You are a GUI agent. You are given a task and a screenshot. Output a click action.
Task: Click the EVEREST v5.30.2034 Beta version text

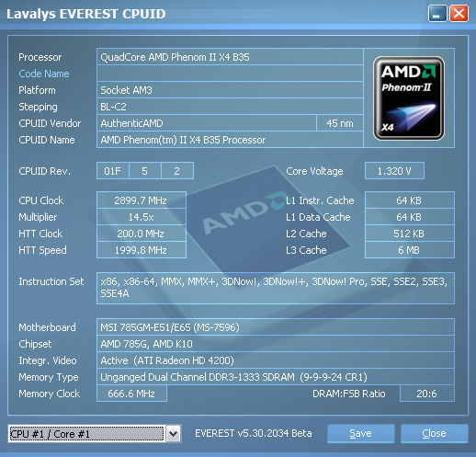coord(254,433)
